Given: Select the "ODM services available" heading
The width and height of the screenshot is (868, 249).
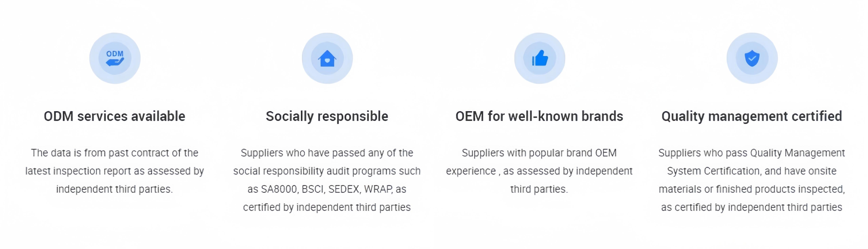Looking at the screenshot, I should point(115,116).
